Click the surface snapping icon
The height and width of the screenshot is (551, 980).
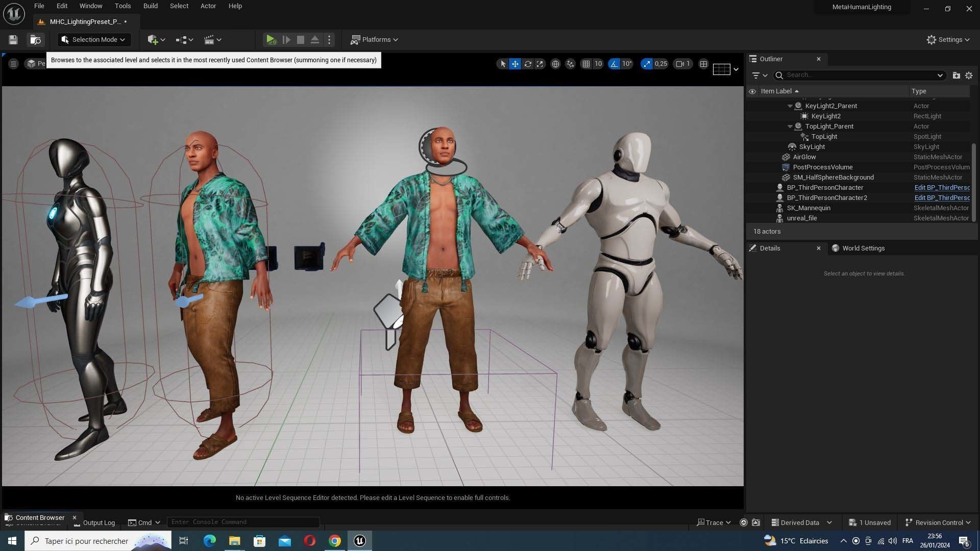click(x=570, y=64)
